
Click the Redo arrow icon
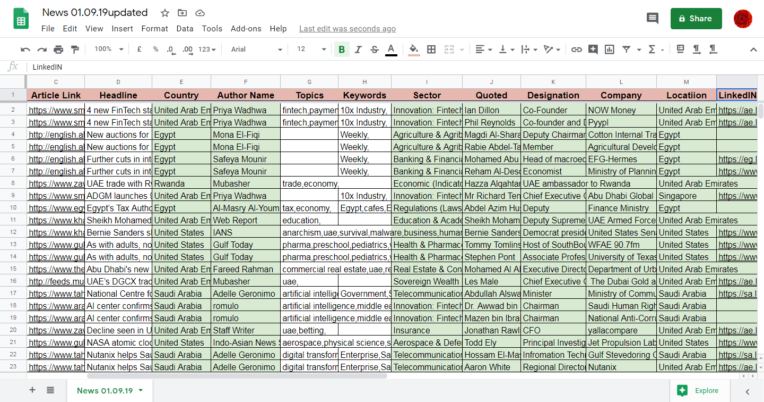[42, 49]
